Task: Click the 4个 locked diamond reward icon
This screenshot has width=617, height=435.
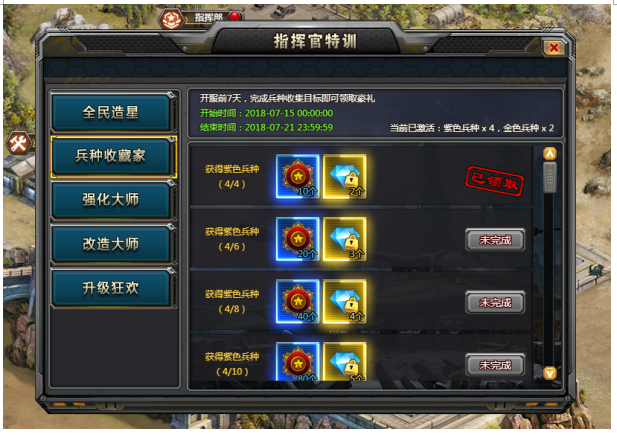Action: pos(344,301)
